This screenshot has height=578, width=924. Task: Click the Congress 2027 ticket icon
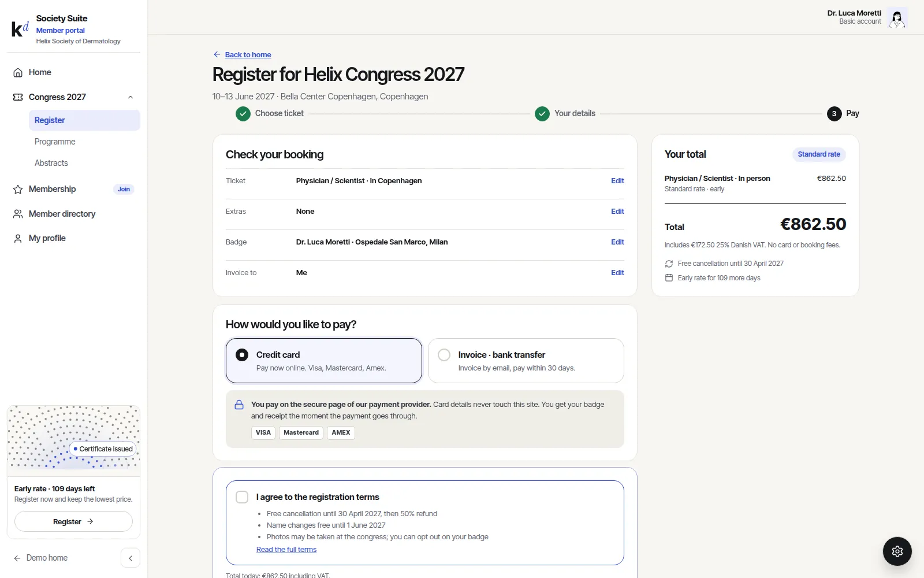(18, 97)
